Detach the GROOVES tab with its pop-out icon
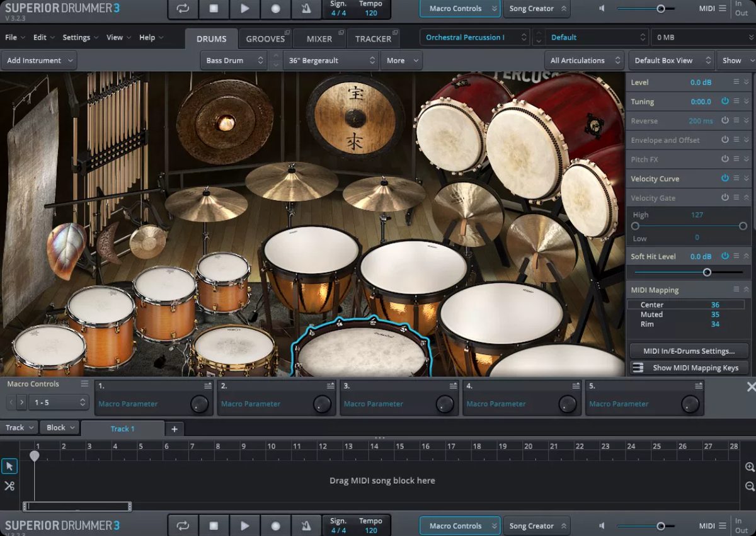This screenshot has width=756, height=536. 287,32
